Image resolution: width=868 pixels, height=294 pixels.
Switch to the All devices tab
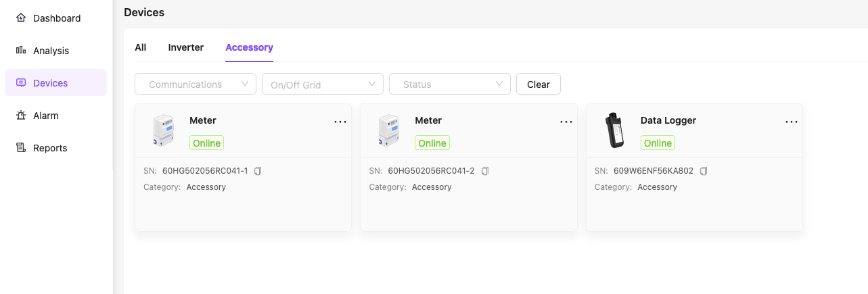141,47
